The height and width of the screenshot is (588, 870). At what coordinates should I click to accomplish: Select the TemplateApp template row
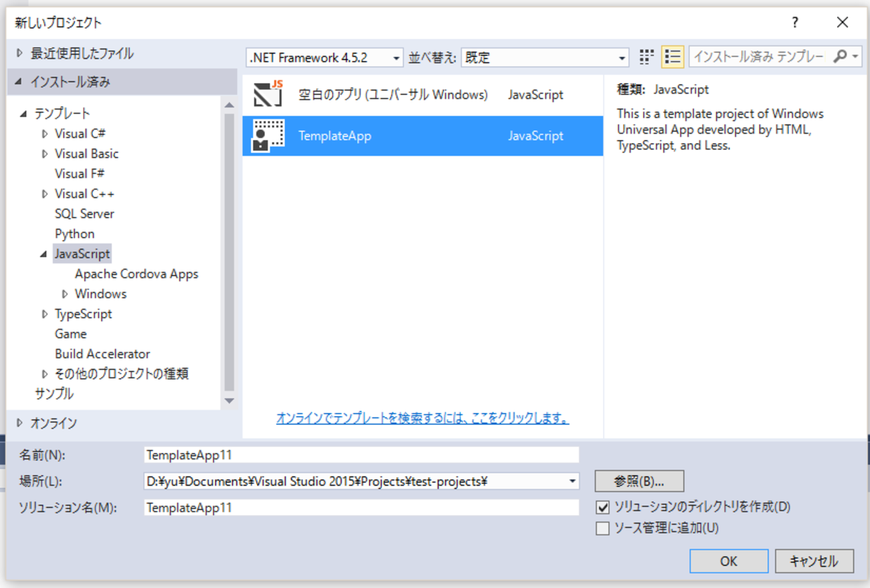coord(423,136)
